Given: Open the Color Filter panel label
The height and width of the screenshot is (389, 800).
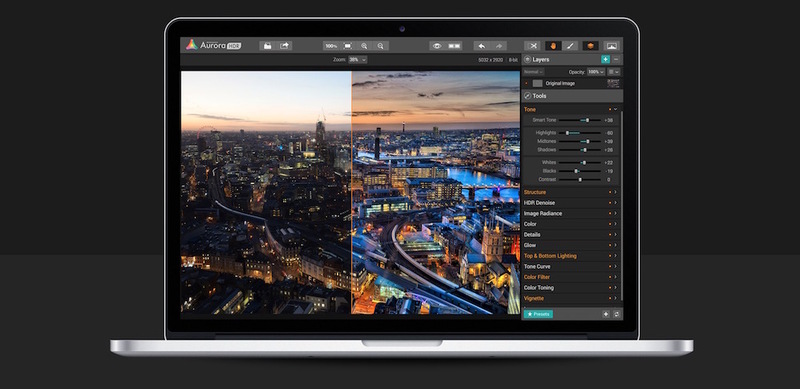Looking at the screenshot, I should [537, 277].
